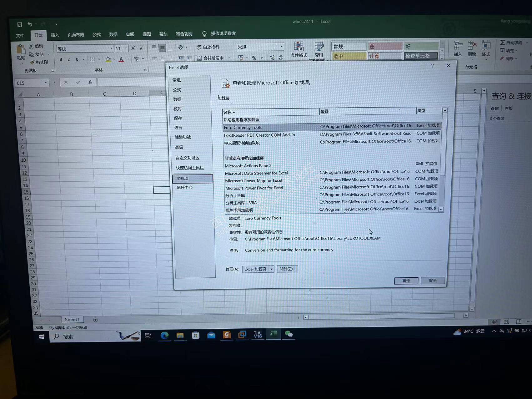532x399 pixels.
Task: Open Microsoft Edge from the taskbar
Action: click(x=164, y=335)
